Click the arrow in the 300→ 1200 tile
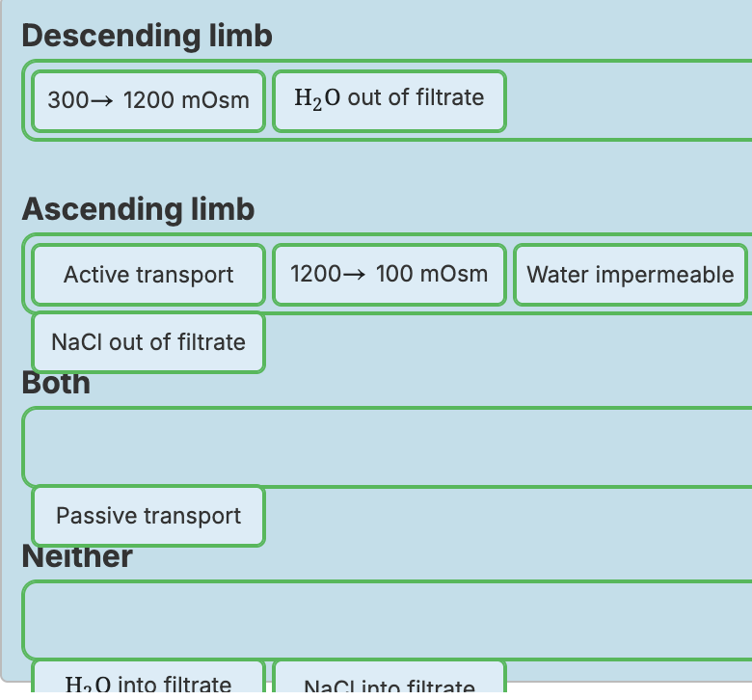The height and width of the screenshot is (700, 752). 103,101
